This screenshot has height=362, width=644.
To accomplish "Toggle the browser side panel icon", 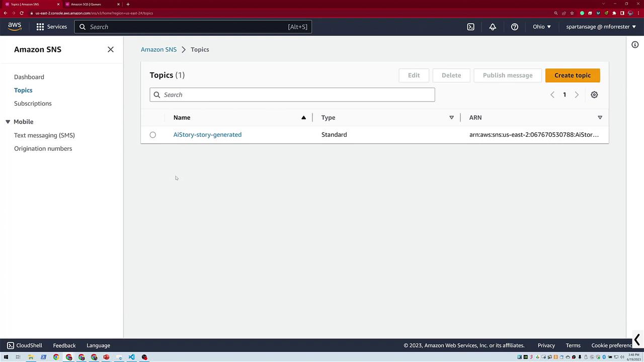I will [622, 13].
